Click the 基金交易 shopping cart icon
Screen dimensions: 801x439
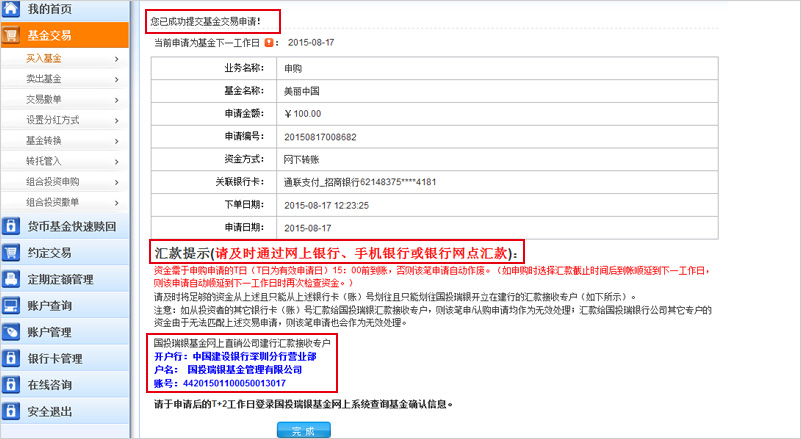coord(12,35)
